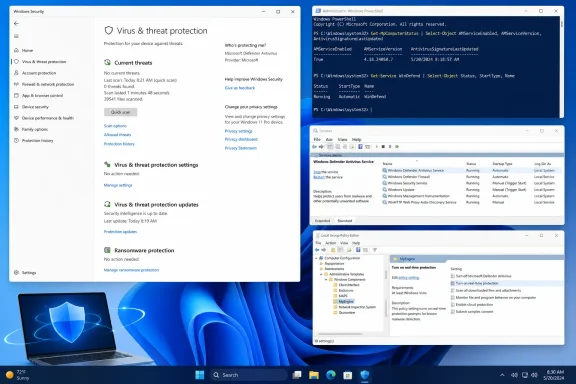Open the Scan options link
The width and height of the screenshot is (576, 384).
click(115, 126)
